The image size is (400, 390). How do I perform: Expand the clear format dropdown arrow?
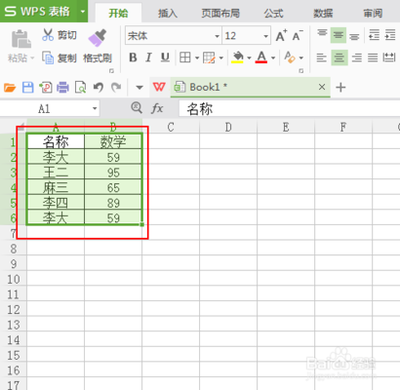coord(301,58)
